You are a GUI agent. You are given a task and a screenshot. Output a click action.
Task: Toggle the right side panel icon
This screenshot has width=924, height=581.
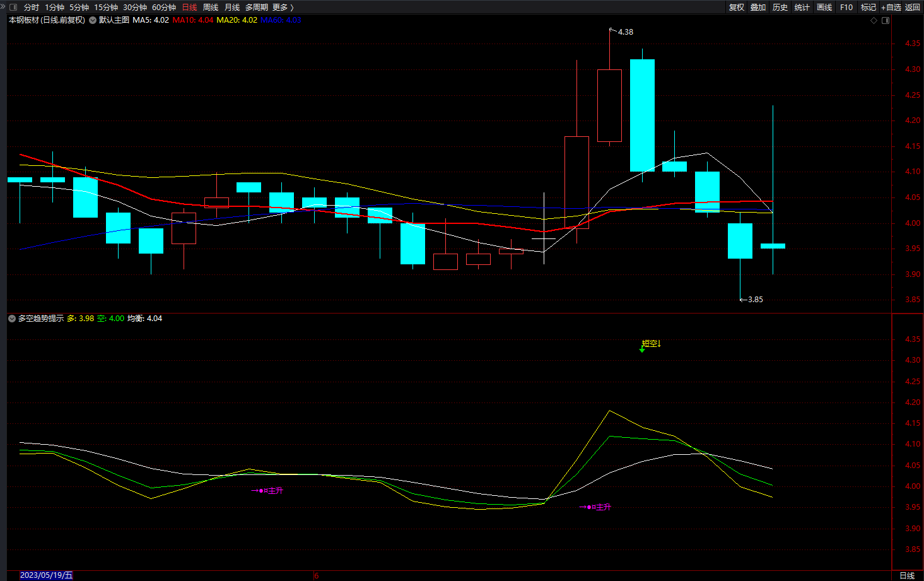[886, 20]
